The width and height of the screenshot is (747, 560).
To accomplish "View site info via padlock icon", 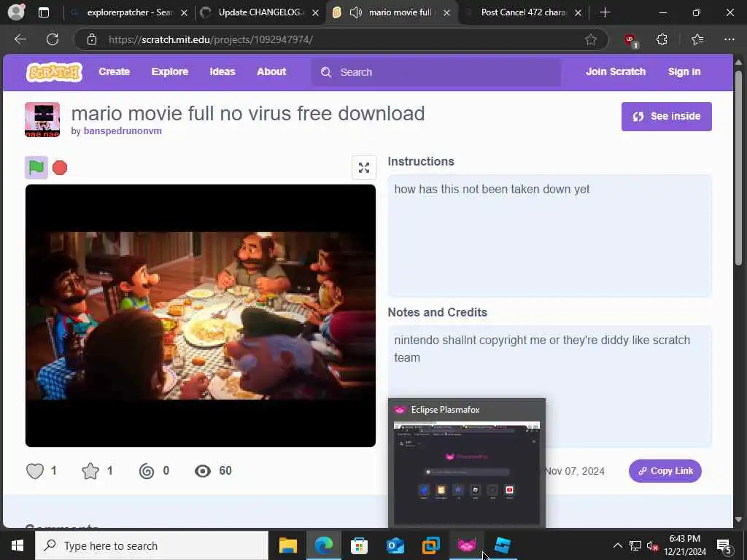I will click(92, 39).
